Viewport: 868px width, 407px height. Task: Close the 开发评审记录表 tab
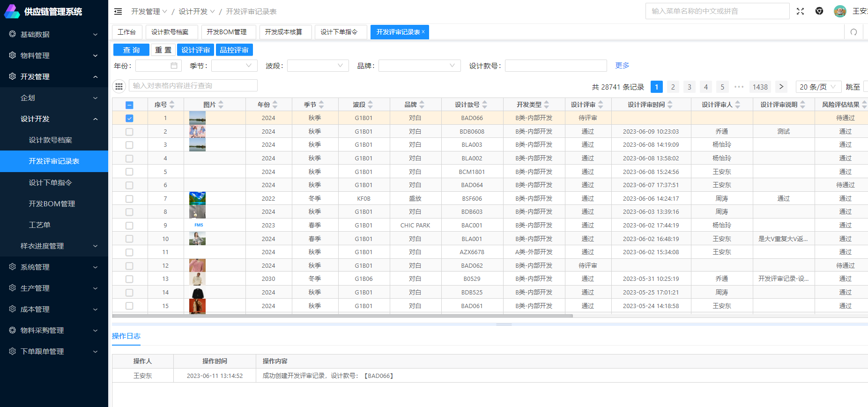(x=423, y=31)
